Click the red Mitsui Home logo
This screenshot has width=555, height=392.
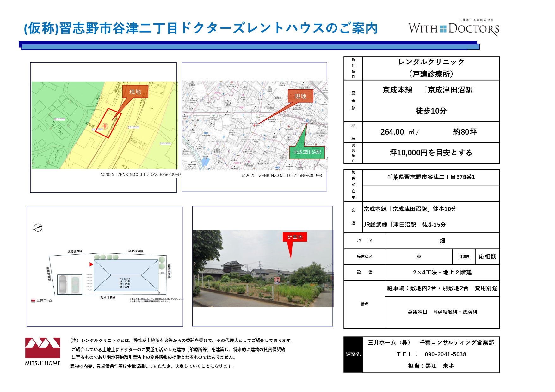43,348
